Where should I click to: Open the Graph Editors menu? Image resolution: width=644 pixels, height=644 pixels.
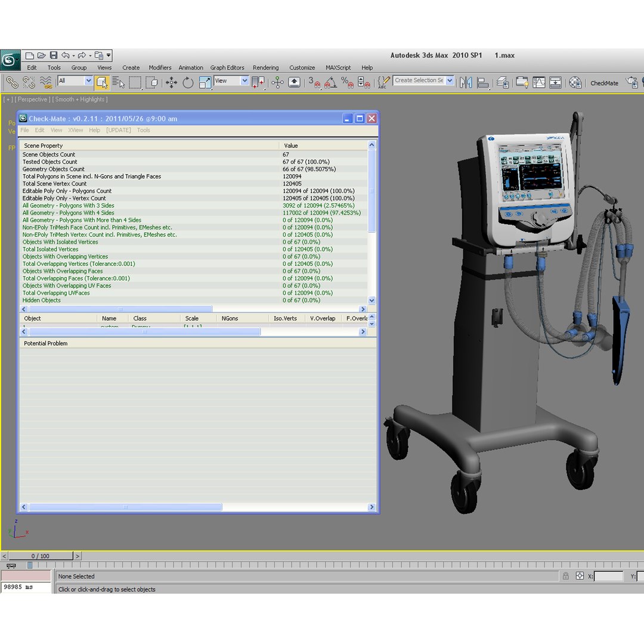pos(227,68)
